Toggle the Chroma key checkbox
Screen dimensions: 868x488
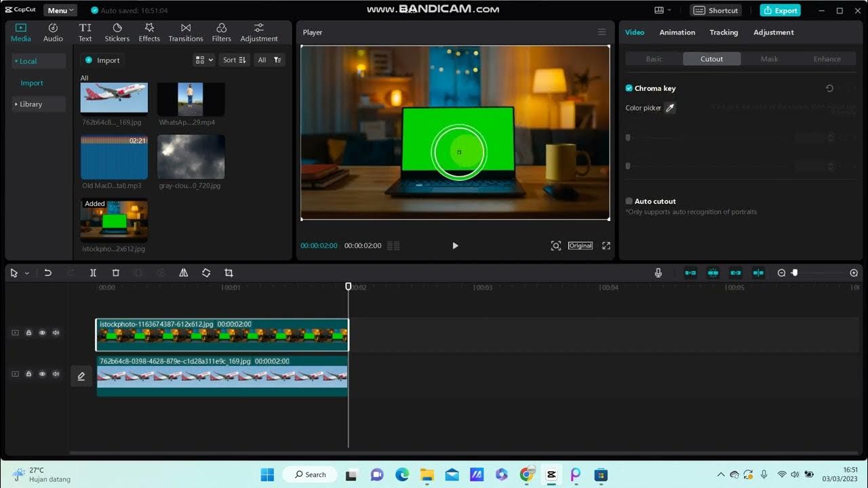(x=629, y=88)
